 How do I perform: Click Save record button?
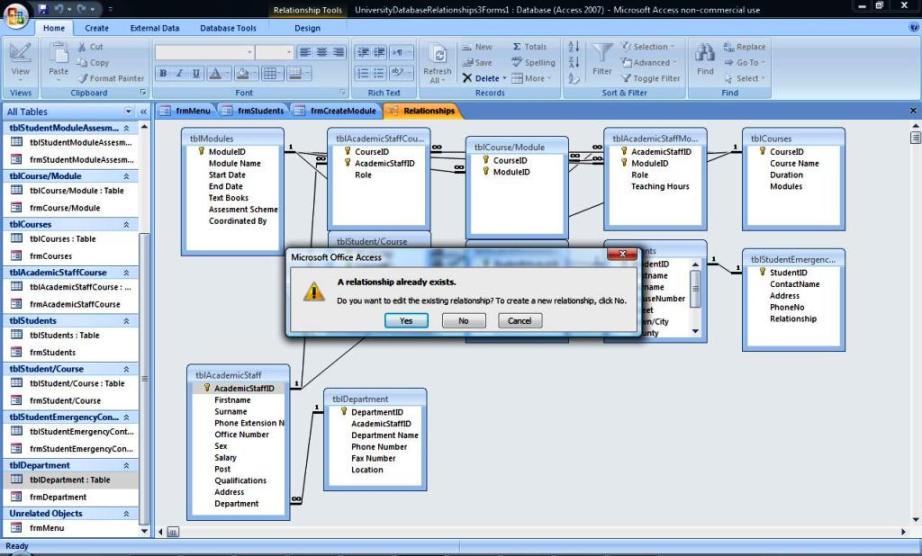click(477, 62)
